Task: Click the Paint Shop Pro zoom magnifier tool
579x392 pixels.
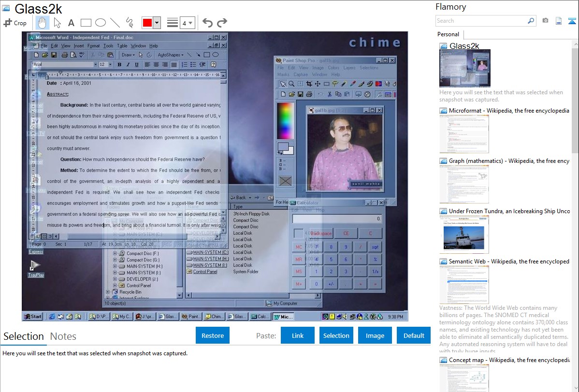Action: (291, 84)
